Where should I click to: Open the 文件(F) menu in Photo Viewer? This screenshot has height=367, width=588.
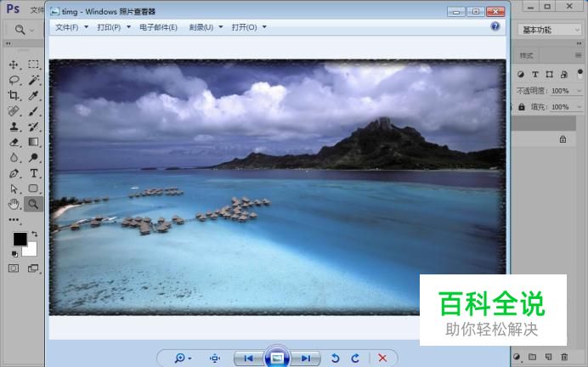click(71, 27)
